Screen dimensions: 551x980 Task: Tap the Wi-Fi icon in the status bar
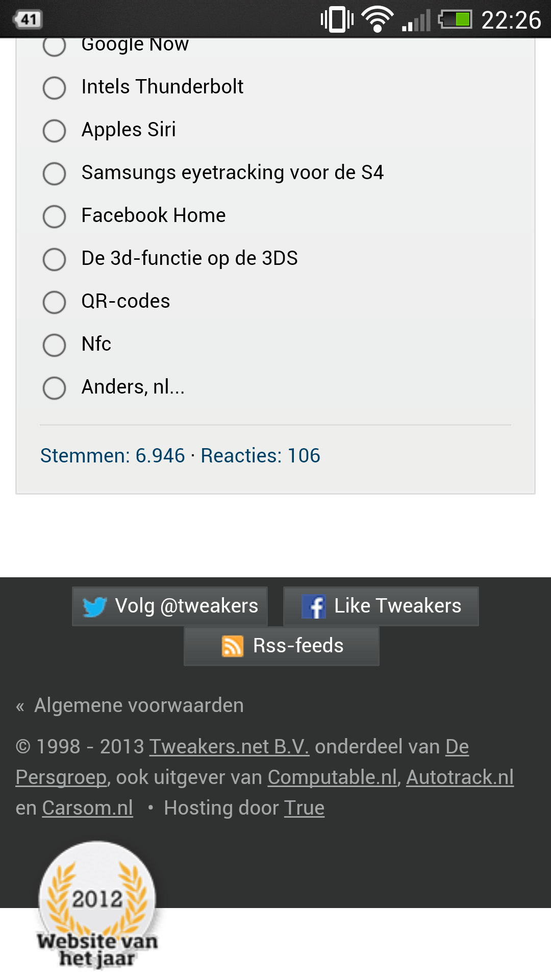pyautogui.click(x=377, y=18)
